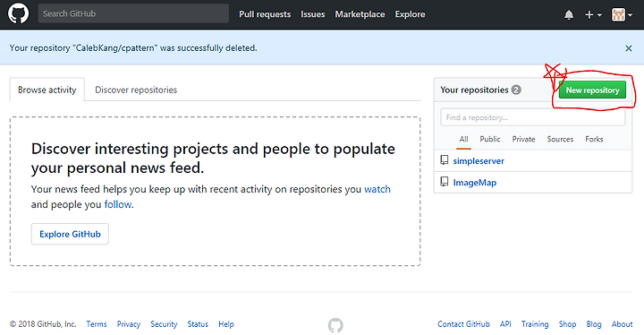Click the "© 2018 GitHub, Inc." text
Image resolution: width=644 pixels, height=335 pixels.
(43, 324)
